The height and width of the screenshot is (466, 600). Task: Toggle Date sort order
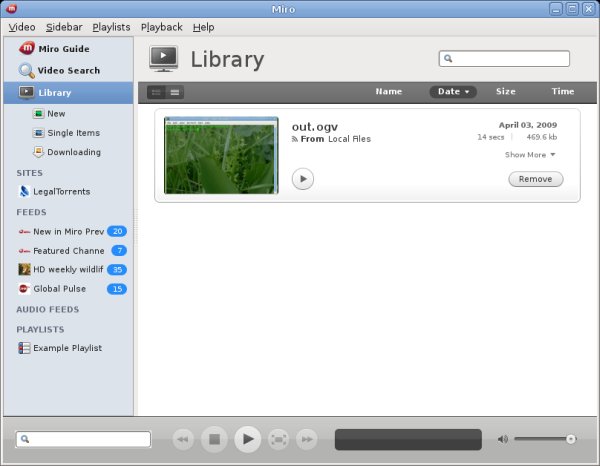[453, 91]
